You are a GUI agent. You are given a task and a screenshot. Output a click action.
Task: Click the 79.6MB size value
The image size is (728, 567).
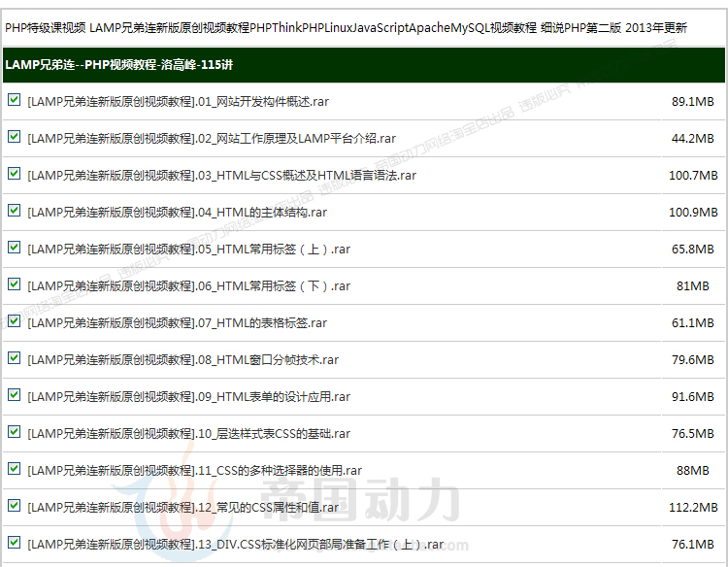point(693,360)
